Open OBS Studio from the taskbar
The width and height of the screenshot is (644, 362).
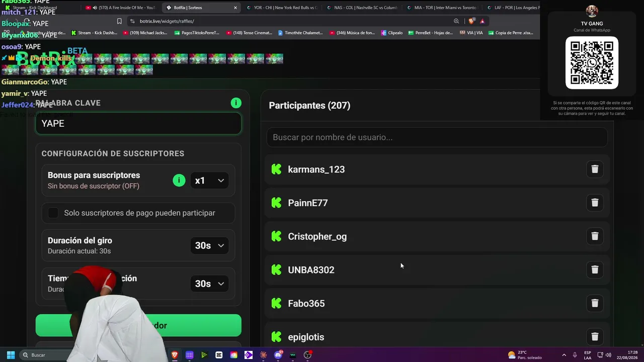pyautogui.click(x=308, y=355)
